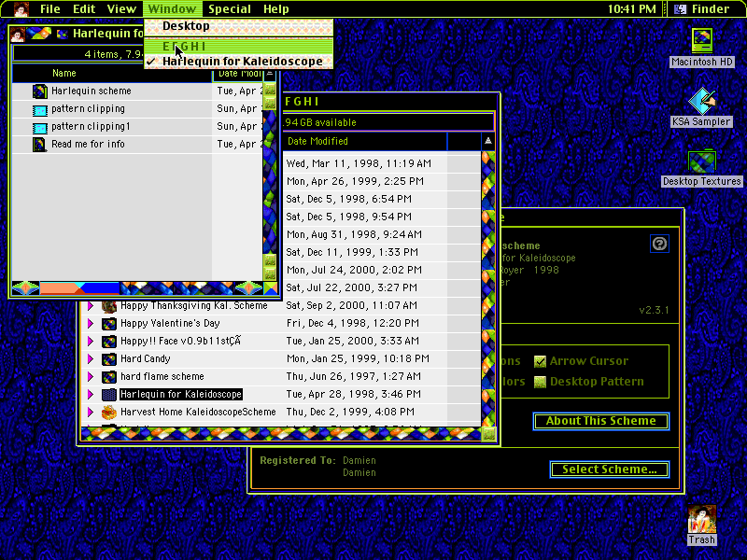Select the KSA Sampler desktop icon
The width and height of the screenshot is (747, 560).
702,101
